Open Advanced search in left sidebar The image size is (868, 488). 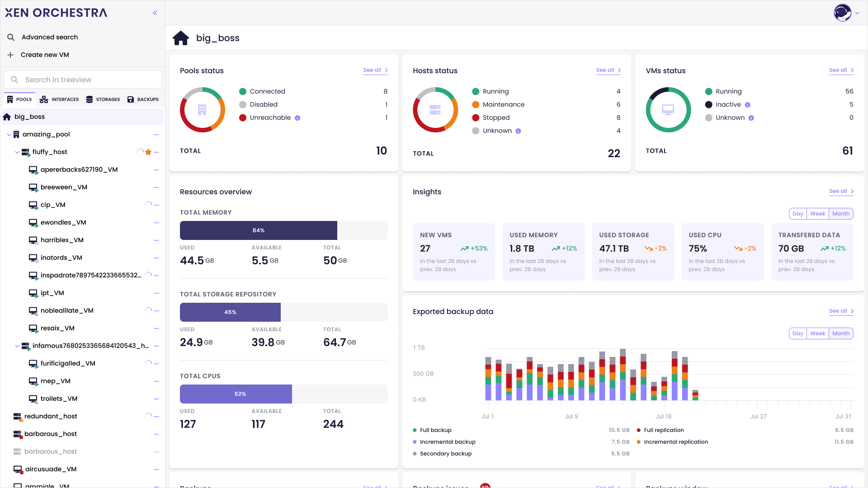(49, 37)
